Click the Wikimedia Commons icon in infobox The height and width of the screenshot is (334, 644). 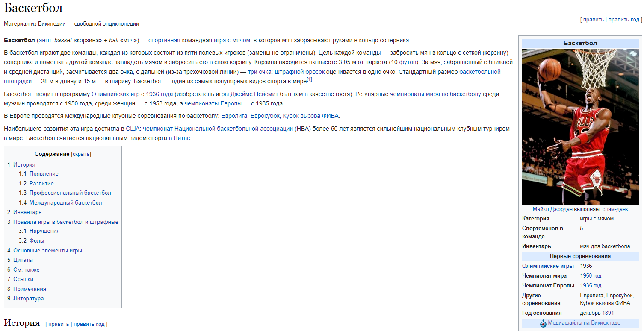coord(543,323)
